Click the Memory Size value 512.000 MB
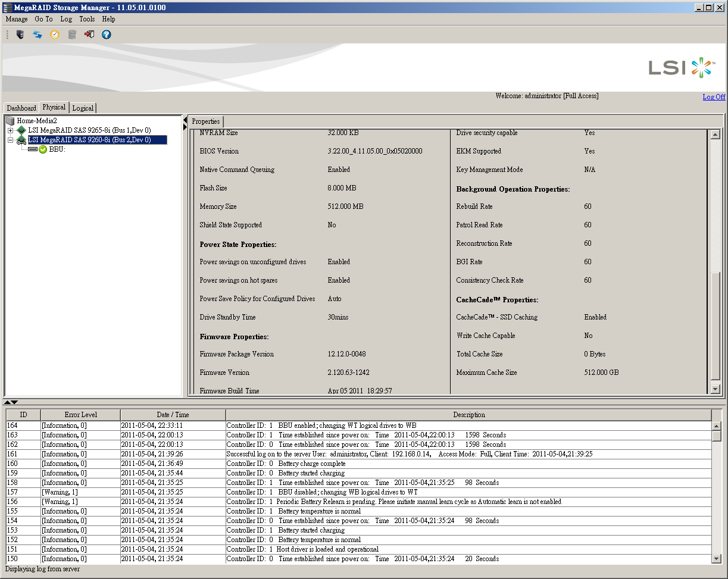This screenshot has height=579, width=728. 345,206
